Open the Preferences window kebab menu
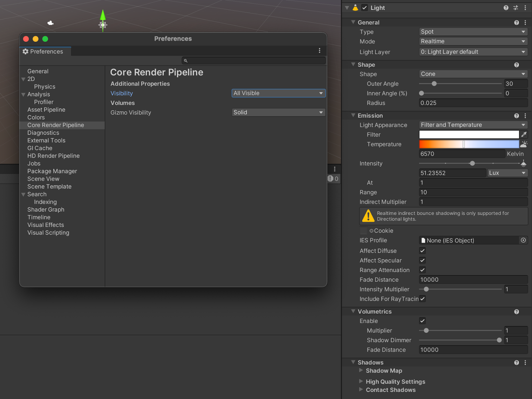This screenshot has height=399, width=532. (320, 50)
